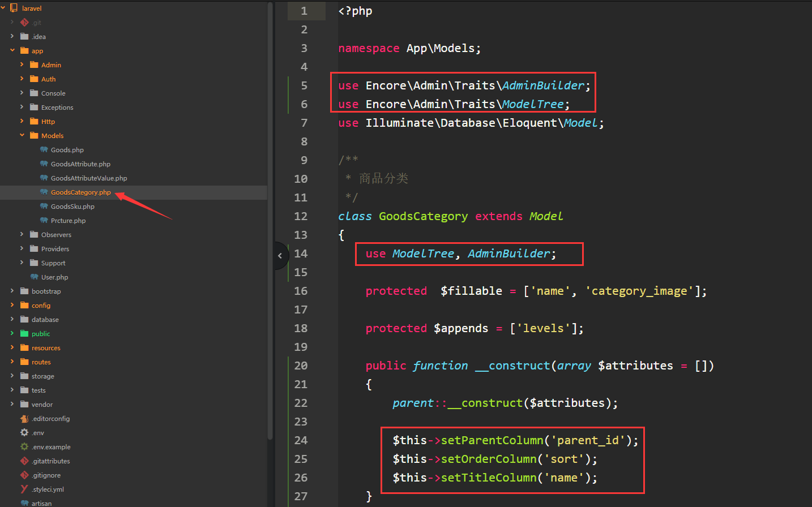
Task: Click the artisan file icon
Action: (x=24, y=503)
